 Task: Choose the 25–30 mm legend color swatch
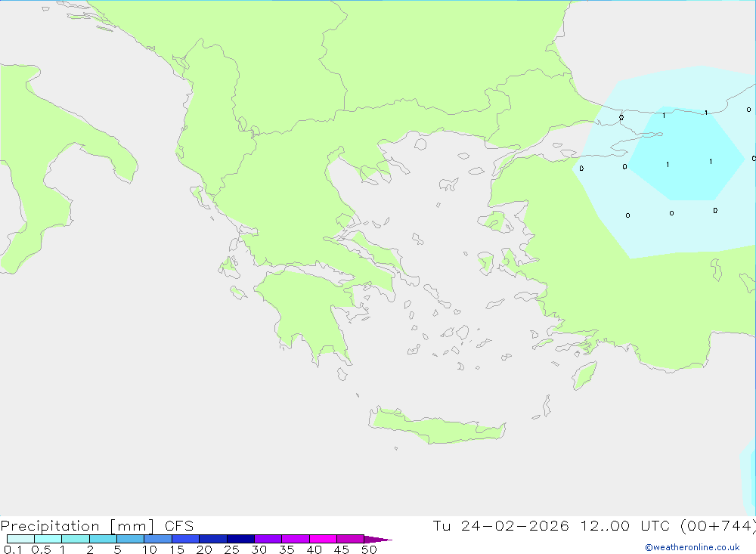point(240,539)
